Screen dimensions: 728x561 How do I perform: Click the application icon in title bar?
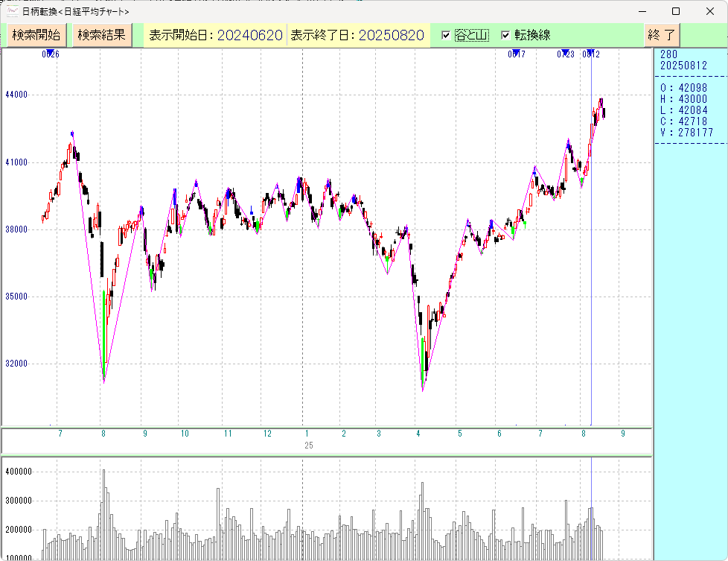coord(13,11)
